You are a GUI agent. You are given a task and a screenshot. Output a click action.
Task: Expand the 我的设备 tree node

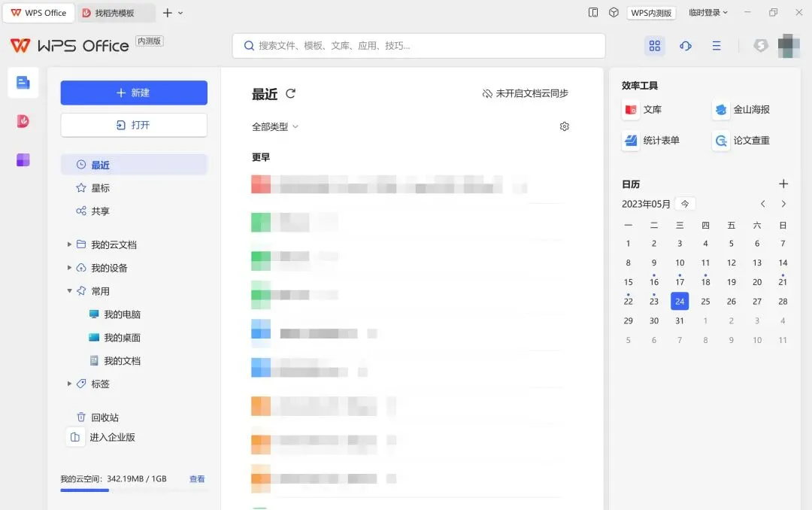[x=69, y=268]
